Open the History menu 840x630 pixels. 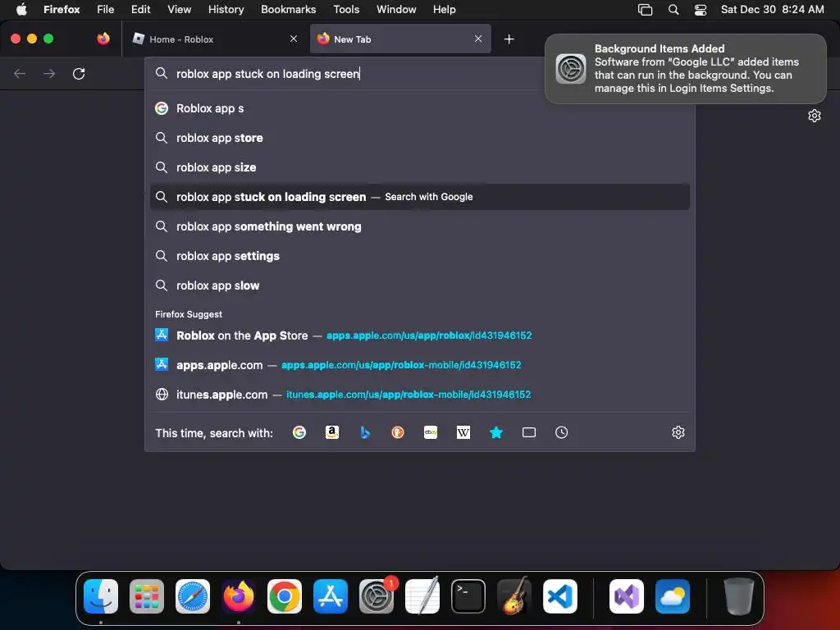(226, 10)
